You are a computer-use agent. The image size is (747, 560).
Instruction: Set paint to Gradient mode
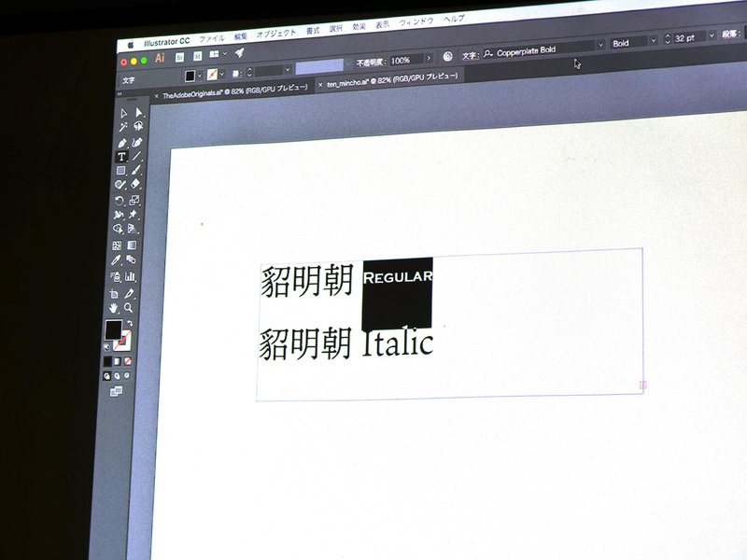tap(118, 361)
